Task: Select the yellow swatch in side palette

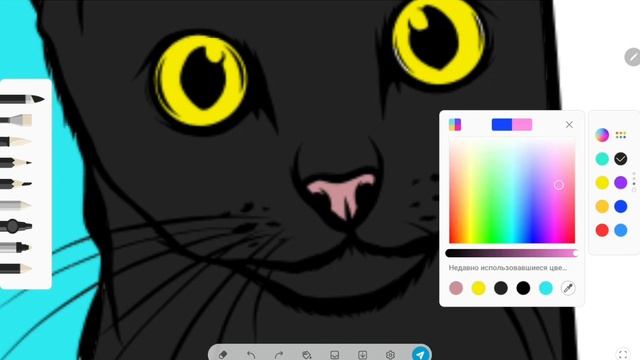Action: (x=602, y=182)
